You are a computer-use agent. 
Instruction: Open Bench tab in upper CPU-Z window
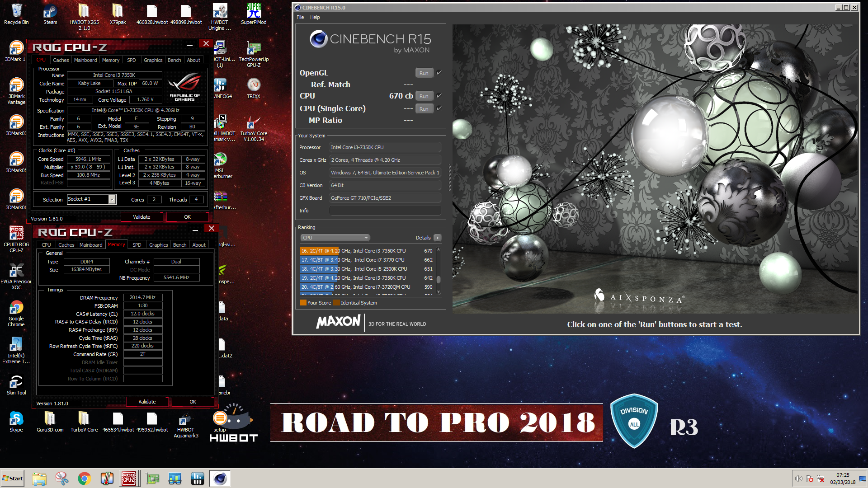coord(175,60)
